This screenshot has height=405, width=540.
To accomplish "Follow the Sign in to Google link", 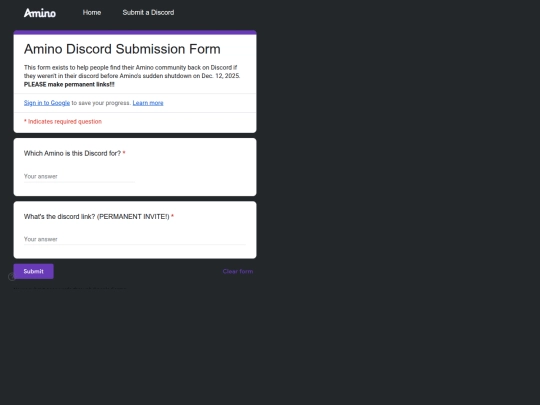I will [47, 103].
